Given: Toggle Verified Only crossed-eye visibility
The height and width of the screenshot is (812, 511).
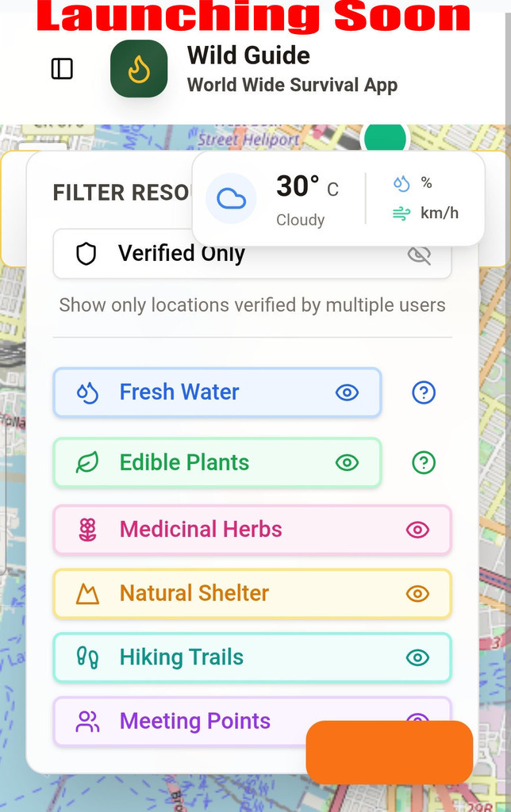Looking at the screenshot, I should click(x=419, y=255).
